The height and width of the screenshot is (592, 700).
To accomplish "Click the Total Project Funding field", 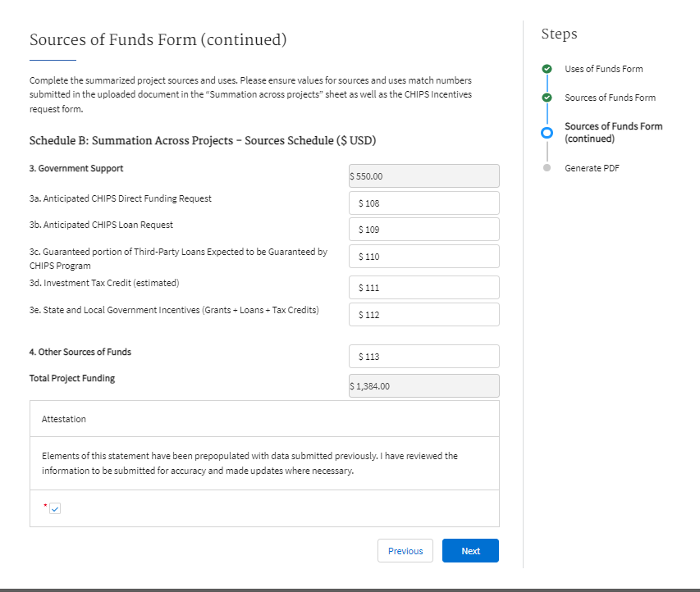I will coord(424,386).
